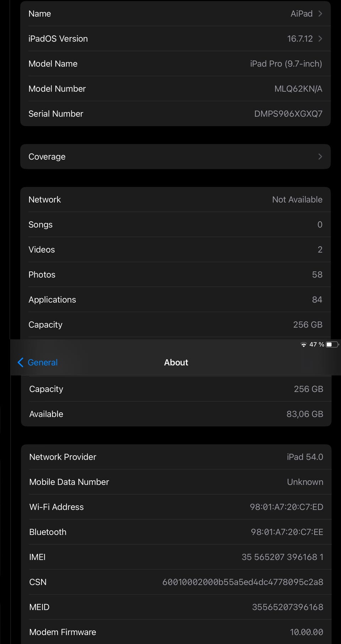Expand iPadOS Version details chevron
341x644 pixels.
pyautogui.click(x=320, y=38)
